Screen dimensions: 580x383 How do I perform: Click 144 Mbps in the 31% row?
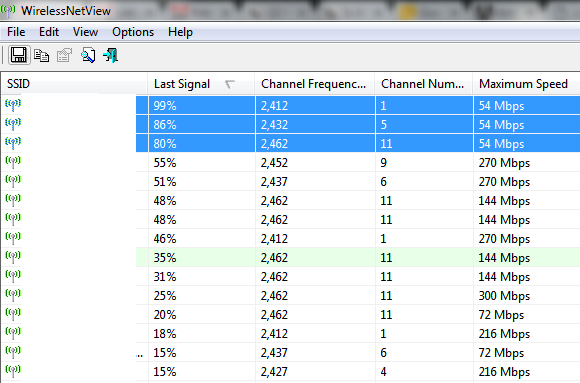pyautogui.click(x=504, y=277)
